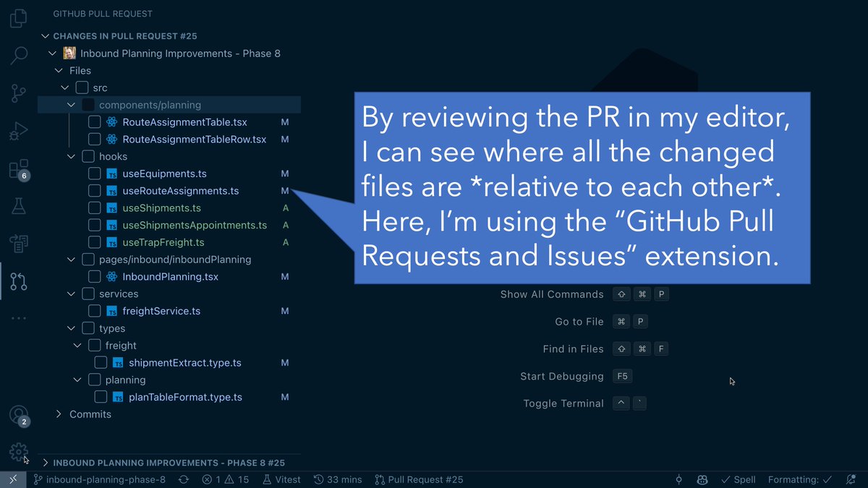Click the inbound-planning-phase-8 branch in status bar
Viewport: 868px width, 488px height.
click(100, 479)
